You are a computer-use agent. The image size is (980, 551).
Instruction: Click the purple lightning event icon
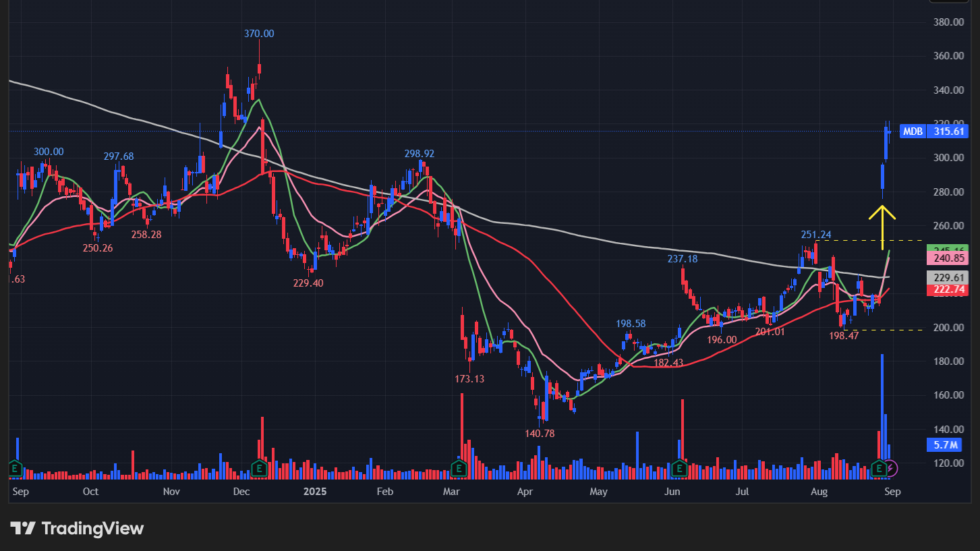pos(891,467)
